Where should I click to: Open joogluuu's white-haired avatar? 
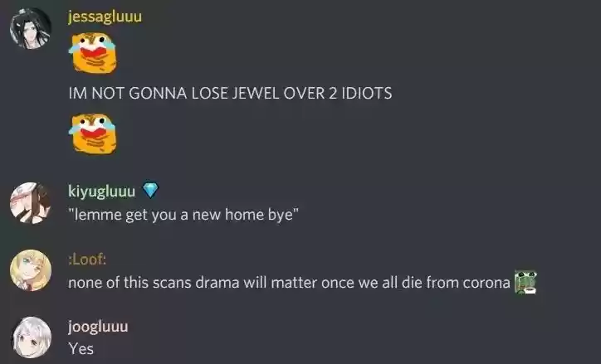point(32,337)
